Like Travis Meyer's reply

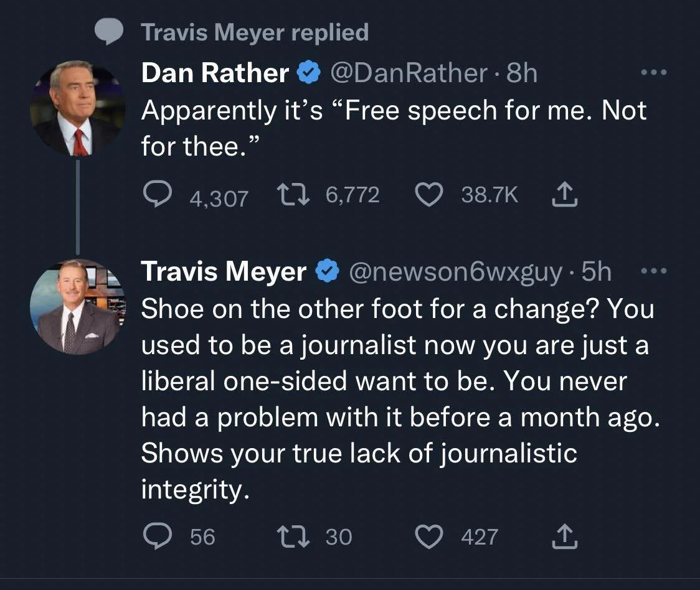[429, 536]
